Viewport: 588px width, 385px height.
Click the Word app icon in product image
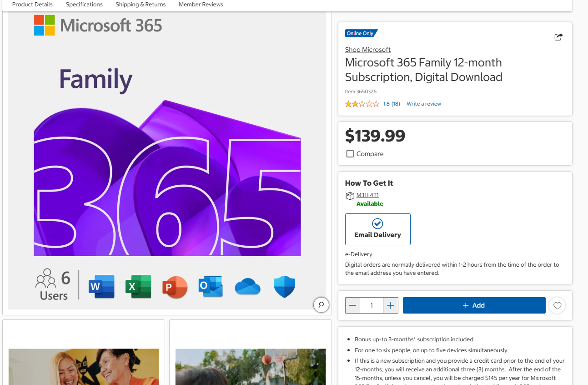coord(101,287)
